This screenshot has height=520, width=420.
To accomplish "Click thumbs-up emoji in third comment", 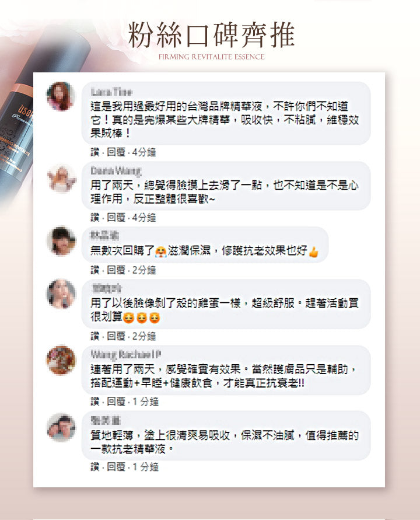I will 313,252.
